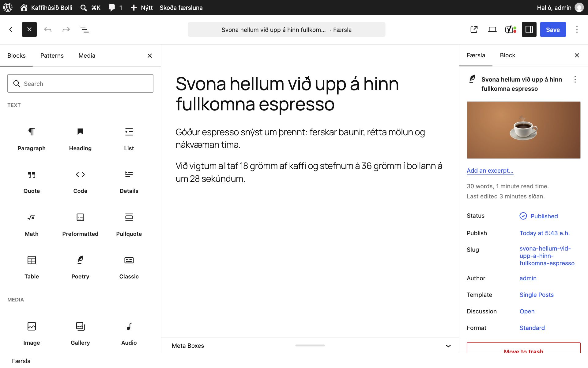Open the Published status dropdown
Screen dimensions: 588x368
(x=539, y=216)
